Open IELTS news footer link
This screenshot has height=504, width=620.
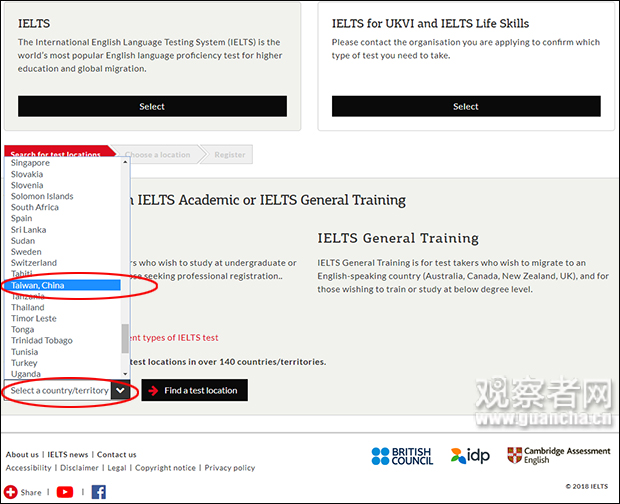click(68, 455)
